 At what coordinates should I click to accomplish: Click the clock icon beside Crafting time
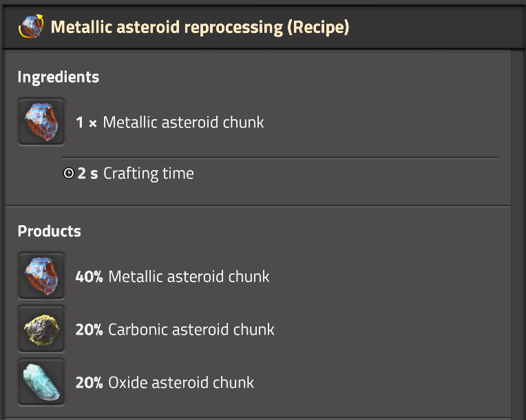click(x=69, y=174)
